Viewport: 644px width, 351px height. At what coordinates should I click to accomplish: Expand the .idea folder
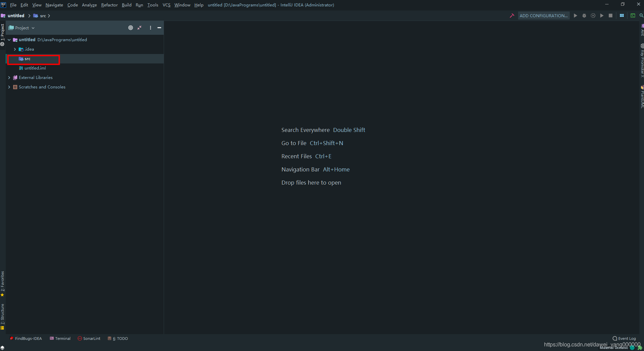pos(15,49)
